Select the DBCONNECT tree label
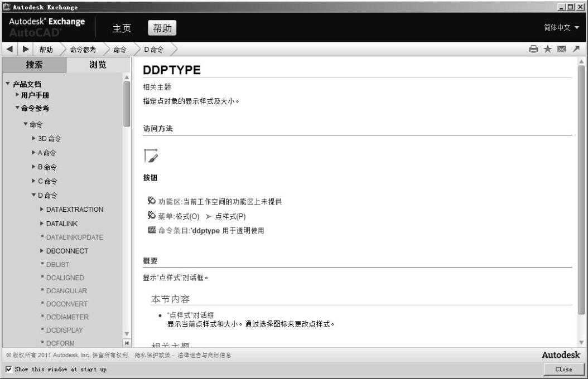This screenshot has height=379, width=588. (67, 251)
